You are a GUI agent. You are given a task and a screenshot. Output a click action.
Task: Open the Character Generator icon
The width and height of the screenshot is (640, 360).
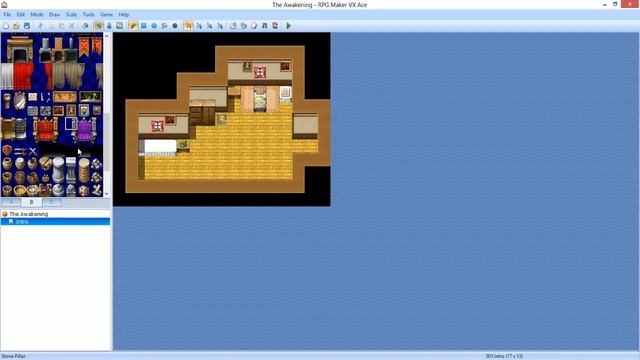275,26
